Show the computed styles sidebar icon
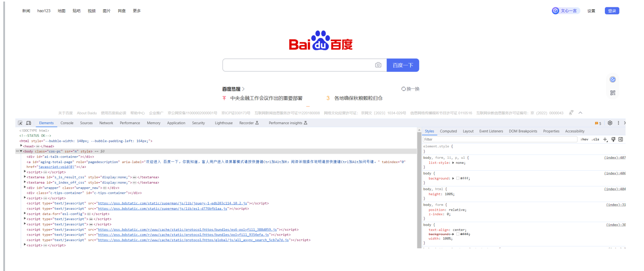This screenshot has height=271, width=644. coord(621,140)
